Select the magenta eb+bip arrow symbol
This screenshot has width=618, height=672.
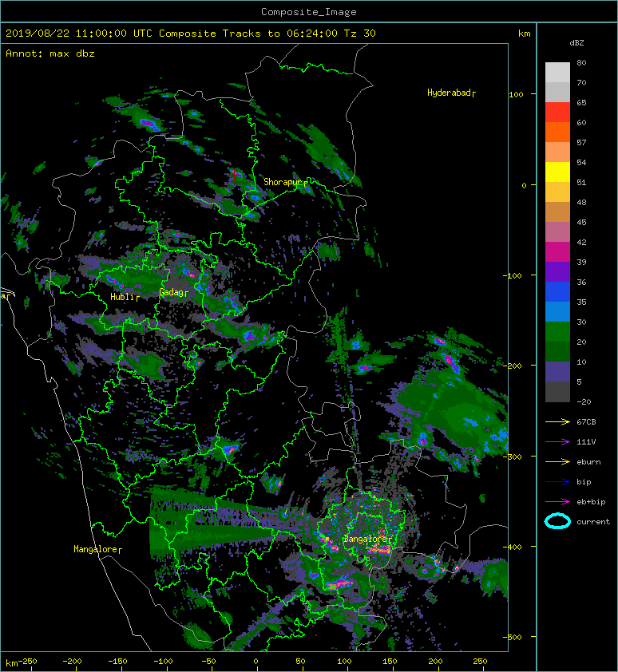click(557, 502)
